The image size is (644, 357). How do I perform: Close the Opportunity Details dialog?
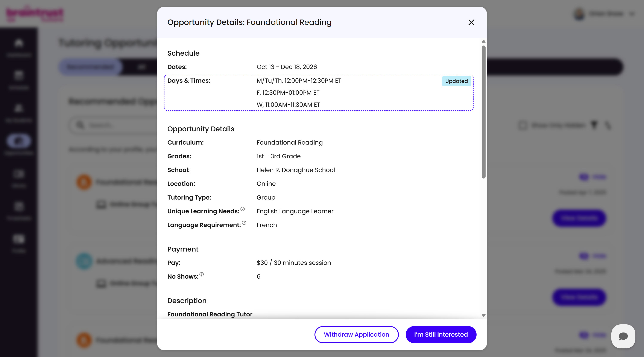pos(471,22)
